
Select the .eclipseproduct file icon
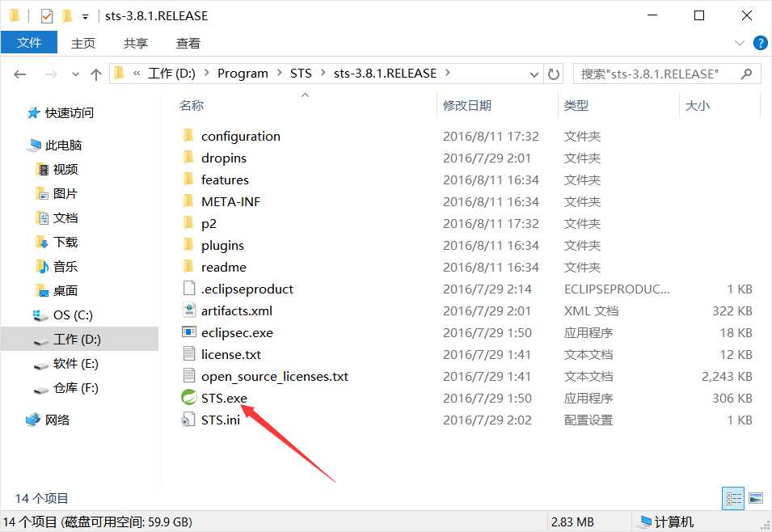click(189, 289)
